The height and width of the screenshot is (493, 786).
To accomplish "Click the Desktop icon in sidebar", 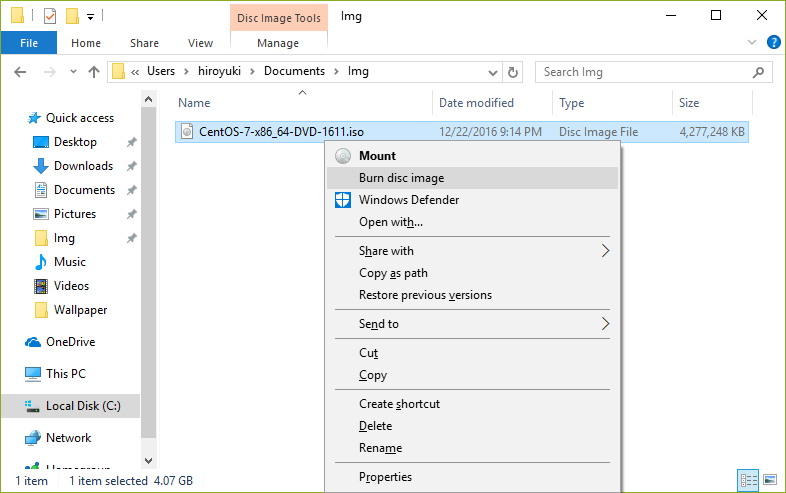I will (x=41, y=142).
